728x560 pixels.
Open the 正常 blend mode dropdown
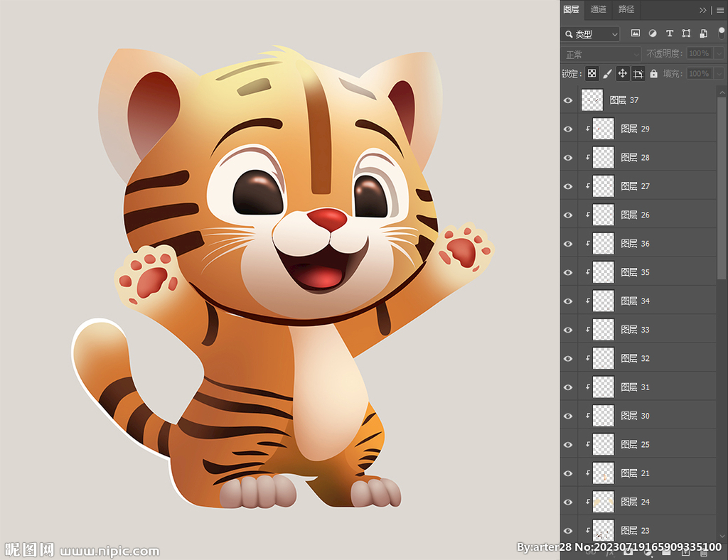pyautogui.click(x=601, y=54)
